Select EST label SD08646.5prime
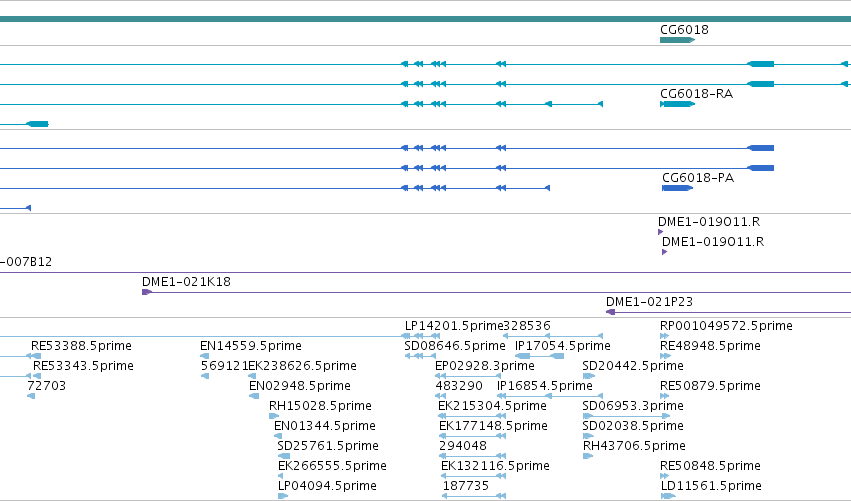 (455, 346)
